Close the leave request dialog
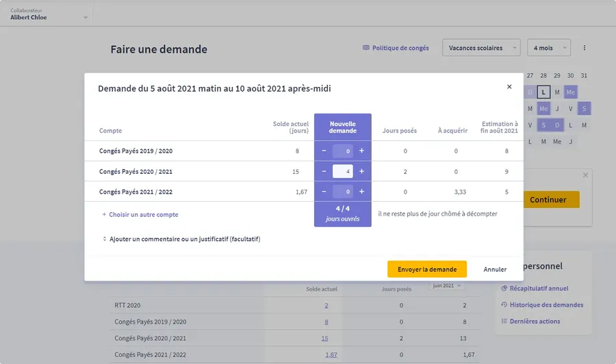 click(x=509, y=87)
